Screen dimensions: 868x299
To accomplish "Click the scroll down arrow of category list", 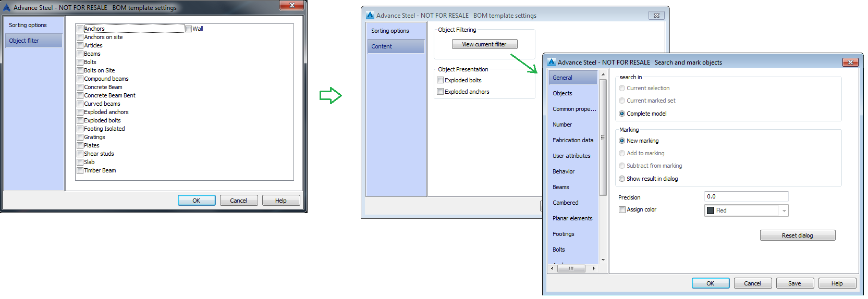I will [603, 259].
